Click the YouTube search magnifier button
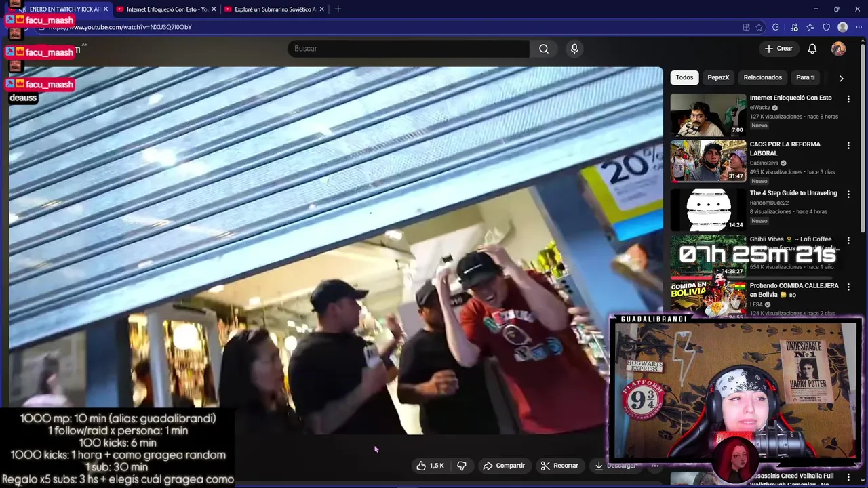 pyautogui.click(x=544, y=49)
